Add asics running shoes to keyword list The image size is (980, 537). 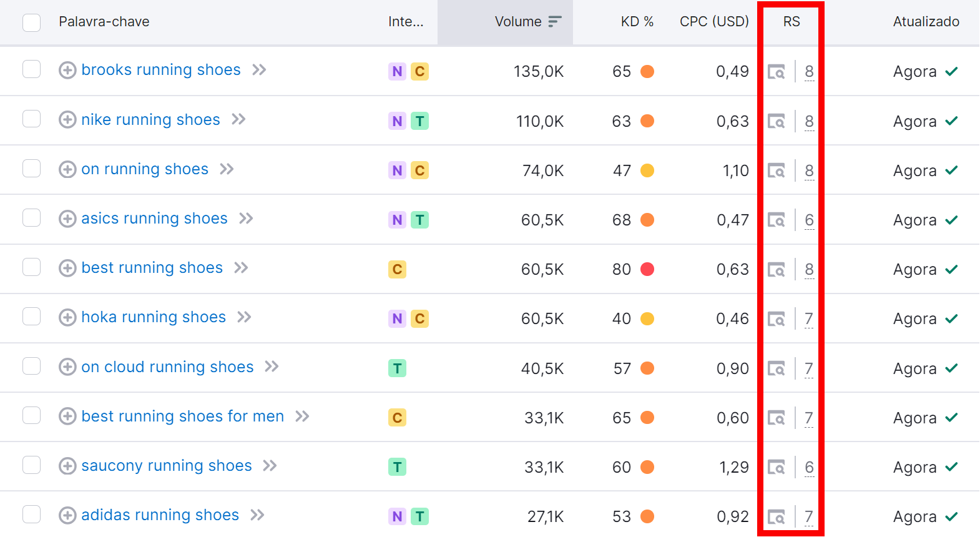(67, 219)
